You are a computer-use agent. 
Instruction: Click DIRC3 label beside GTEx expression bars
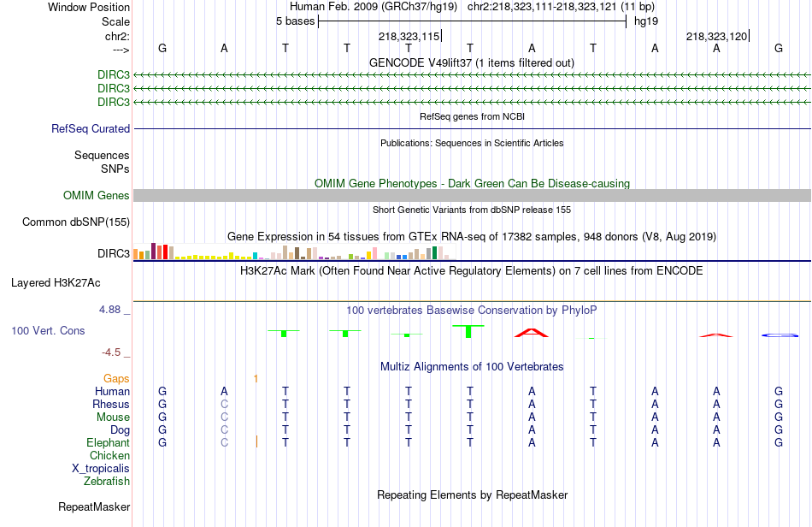(114, 253)
